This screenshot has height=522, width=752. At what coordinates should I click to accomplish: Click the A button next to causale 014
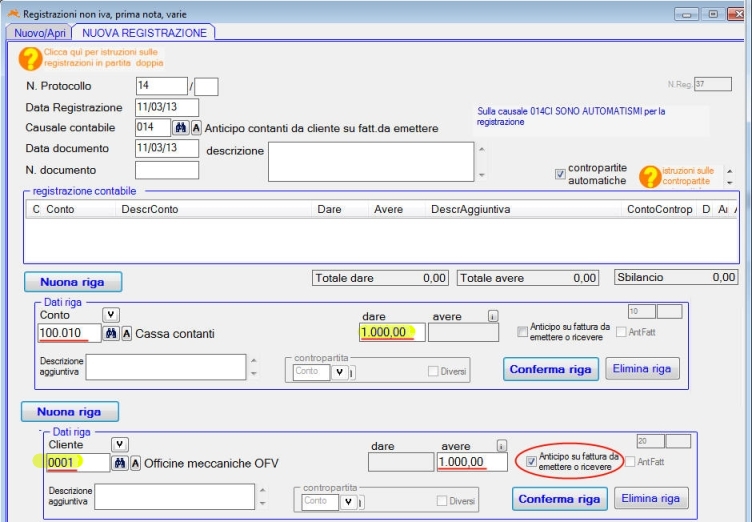coord(196,128)
